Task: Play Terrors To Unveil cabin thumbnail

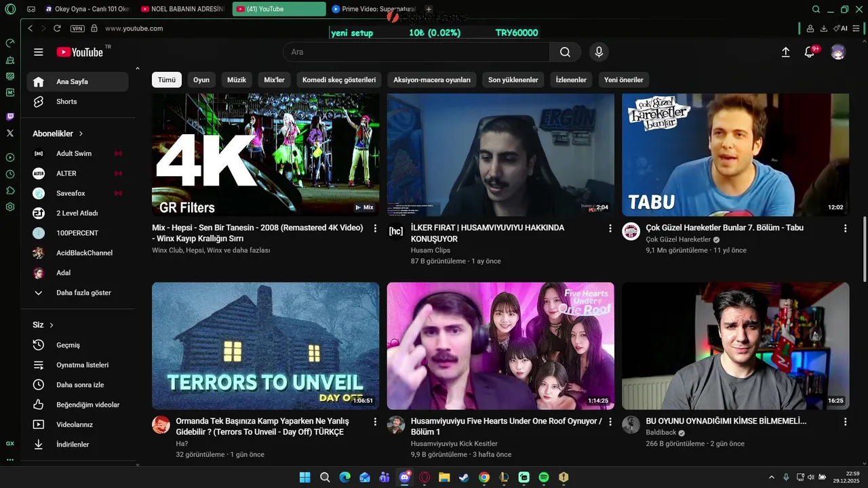Action: point(265,346)
